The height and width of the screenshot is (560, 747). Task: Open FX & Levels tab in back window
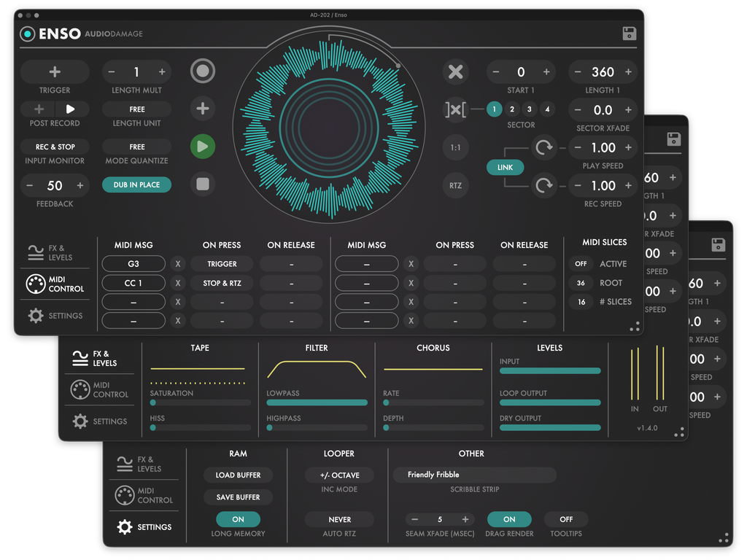(x=139, y=464)
